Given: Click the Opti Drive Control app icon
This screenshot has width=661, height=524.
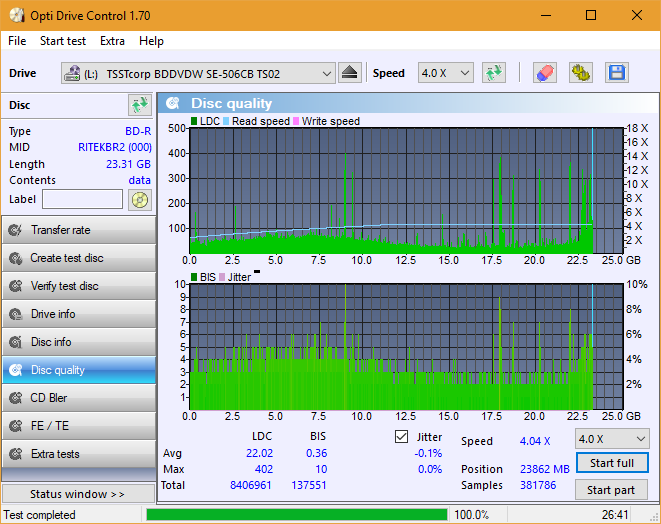Looking at the screenshot, I should pos(17,16).
